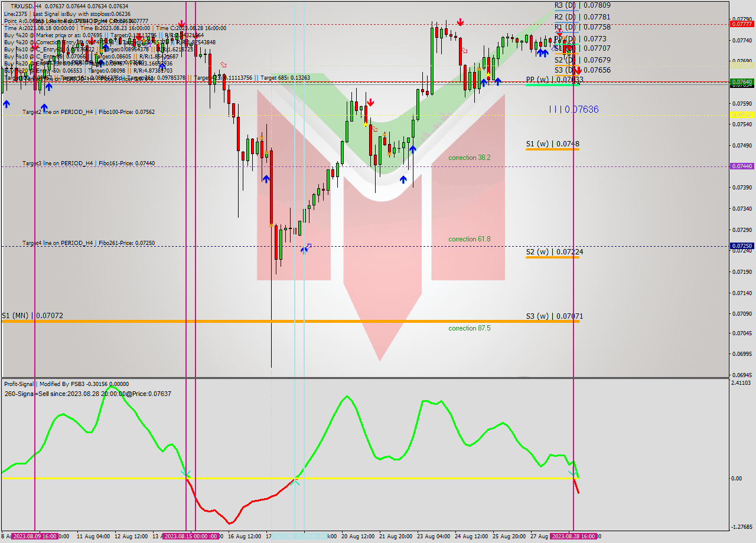Select the S1 (MN) | 0.07072 label
This screenshot has width=756, height=543.
(32, 316)
